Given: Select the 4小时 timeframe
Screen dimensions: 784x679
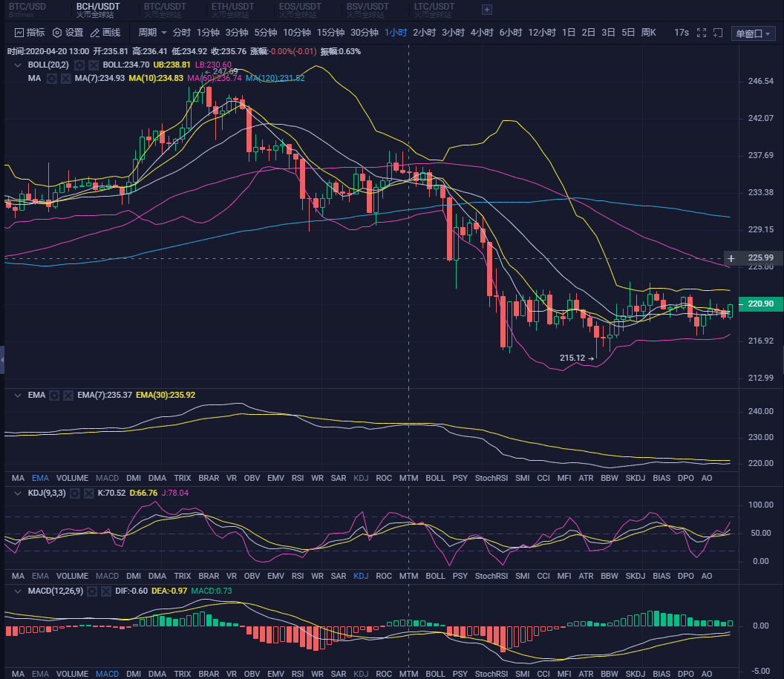Looking at the screenshot, I should coord(482,33).
